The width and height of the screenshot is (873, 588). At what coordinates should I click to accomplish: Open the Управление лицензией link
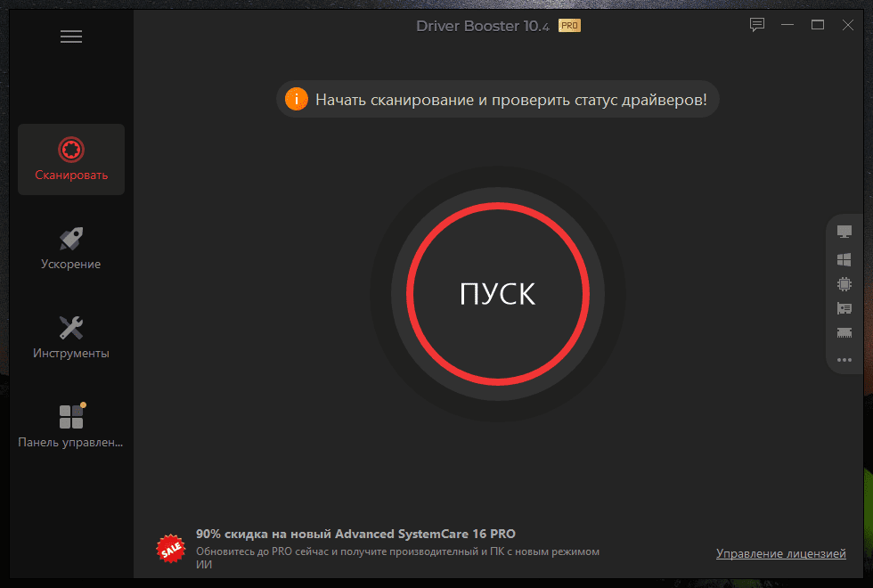tap(780, 554)
